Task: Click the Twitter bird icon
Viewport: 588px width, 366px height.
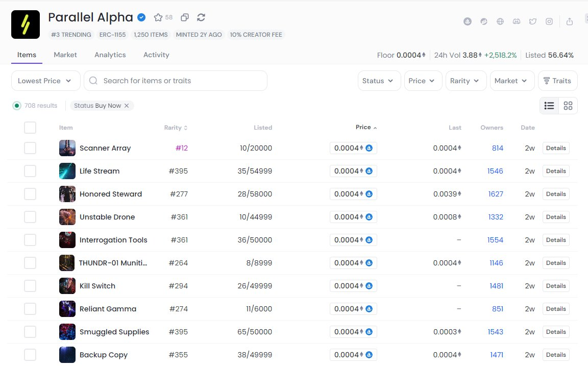Action: click(x=533, y=21)
